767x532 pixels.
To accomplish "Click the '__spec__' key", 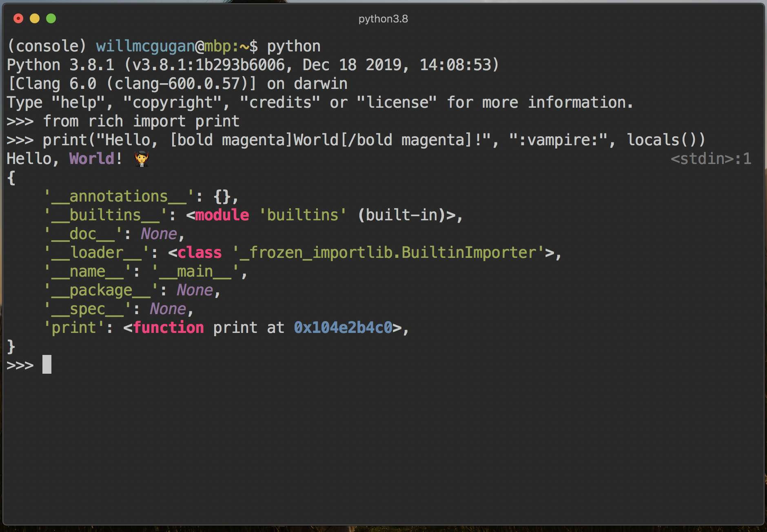I will coord(87,309).
